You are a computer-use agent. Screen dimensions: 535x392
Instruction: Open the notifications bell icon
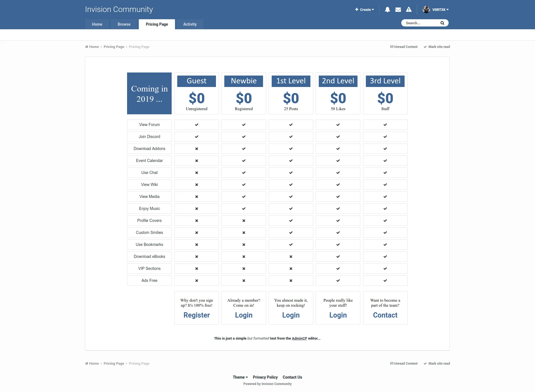click(387, 9)
